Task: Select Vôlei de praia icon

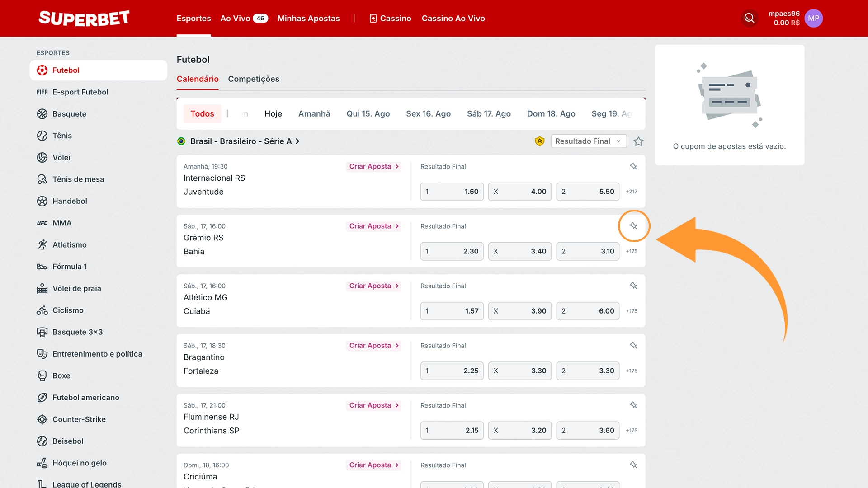Action: pyautogui.click(x=42, y=288)
